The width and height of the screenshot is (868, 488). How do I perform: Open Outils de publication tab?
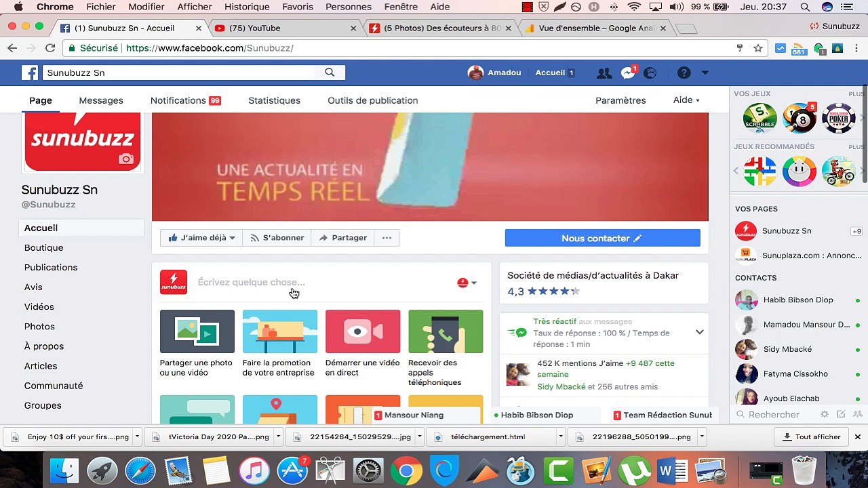[373, 100]
